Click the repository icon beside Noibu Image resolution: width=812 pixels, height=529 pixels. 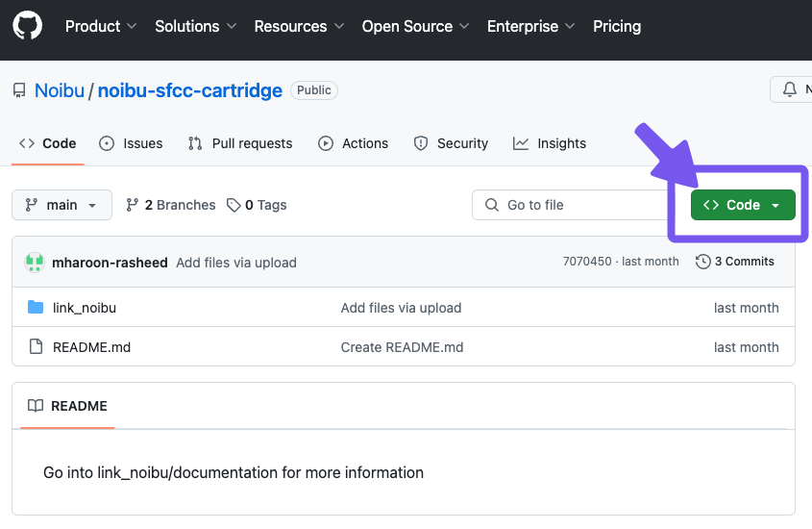click(19, 90)
